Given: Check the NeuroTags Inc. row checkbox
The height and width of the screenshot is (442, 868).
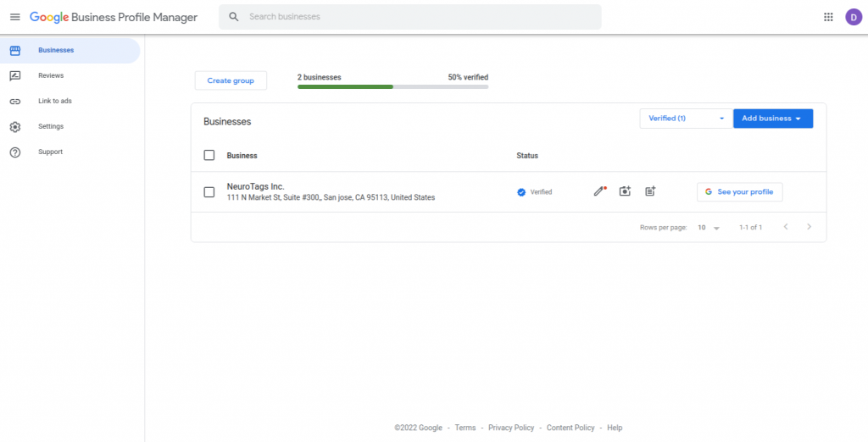Looking at the screenshot, I should pos(209,192).
